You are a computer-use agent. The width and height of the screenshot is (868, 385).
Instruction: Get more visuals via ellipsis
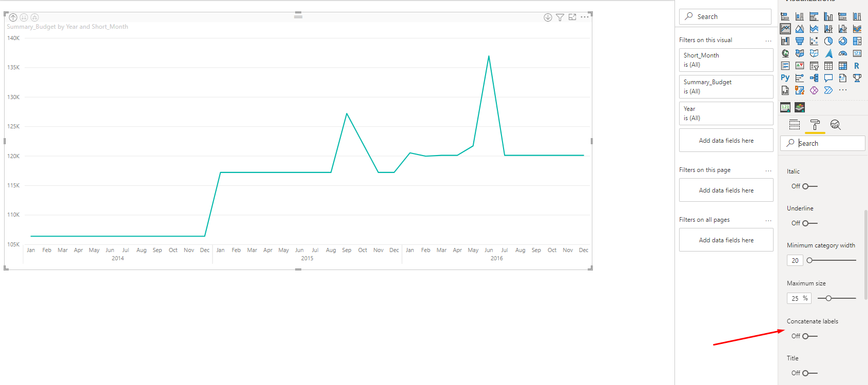coord(843,90)
